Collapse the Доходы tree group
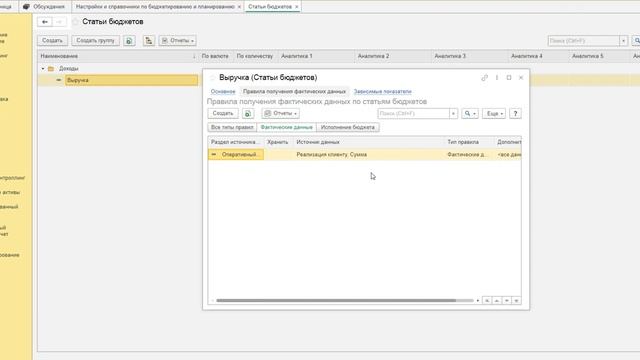The height and width of the screenshot is (360, 640). (43, 69)
